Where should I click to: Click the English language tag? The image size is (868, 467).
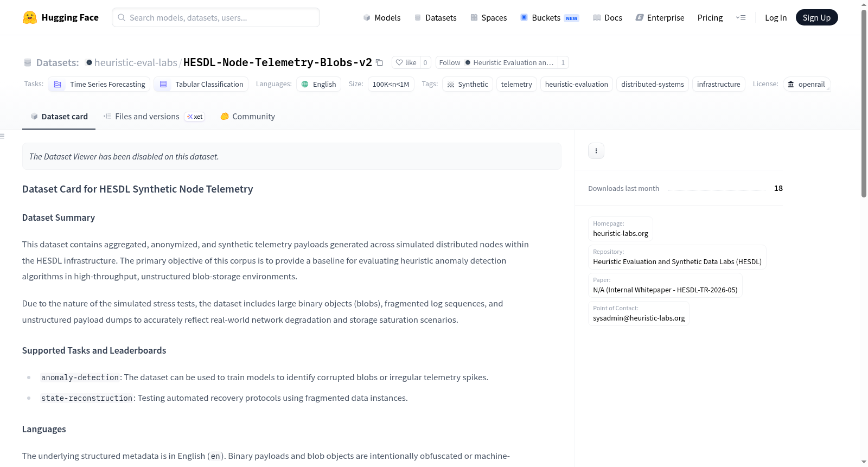(319, 84)
